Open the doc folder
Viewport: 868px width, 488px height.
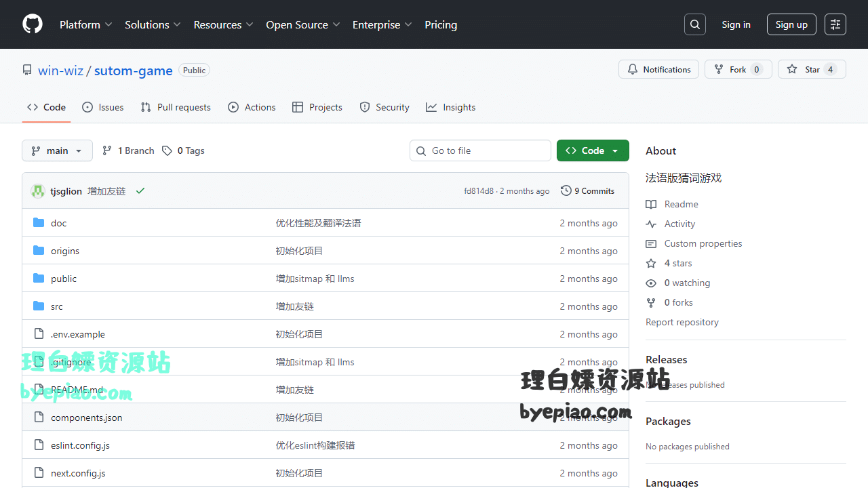click(58, 223)
